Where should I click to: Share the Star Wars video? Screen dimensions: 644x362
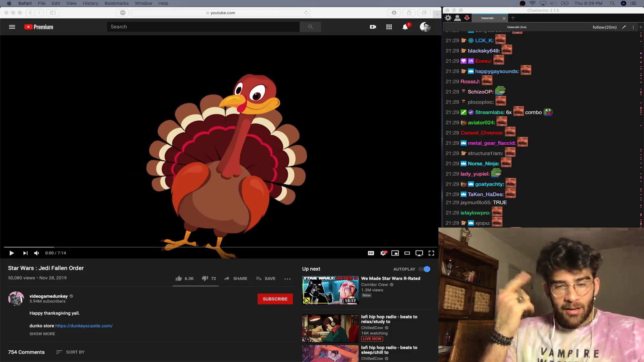[236, 278]
